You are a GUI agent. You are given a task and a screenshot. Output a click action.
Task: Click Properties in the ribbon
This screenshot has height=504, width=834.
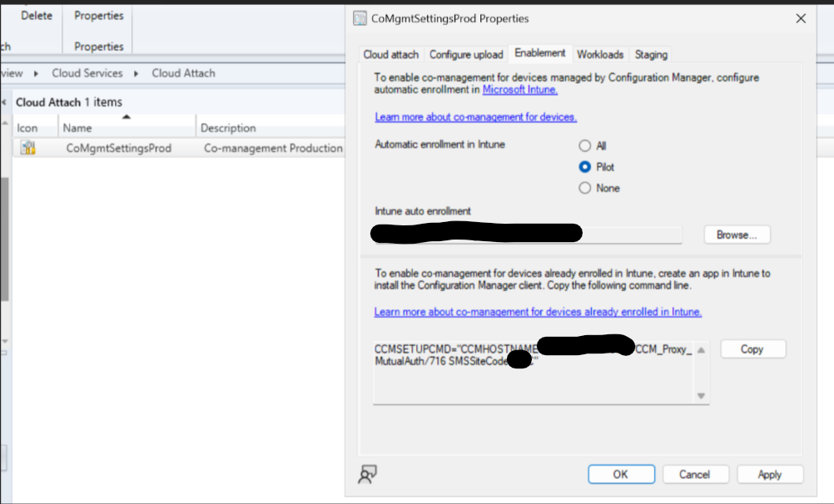(x=97, y=14)
